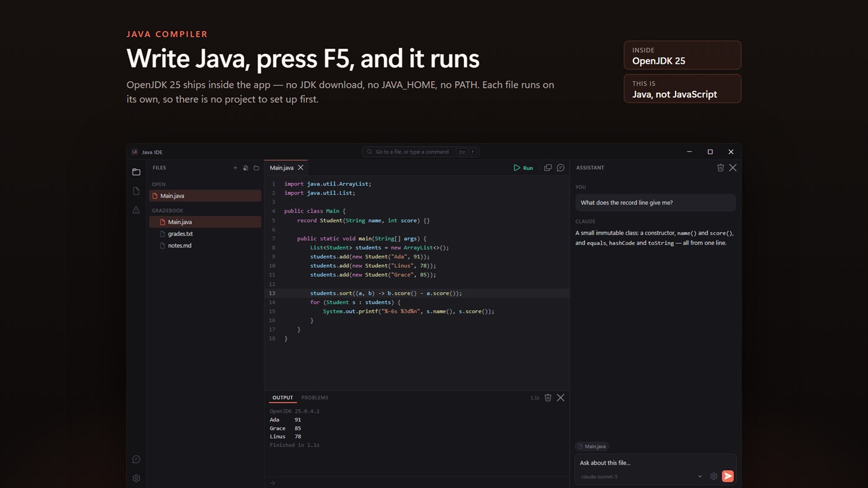This screenshot has width=868, height=488.
Task: Open grades.txt in the file tree
Action: point(205,234)
